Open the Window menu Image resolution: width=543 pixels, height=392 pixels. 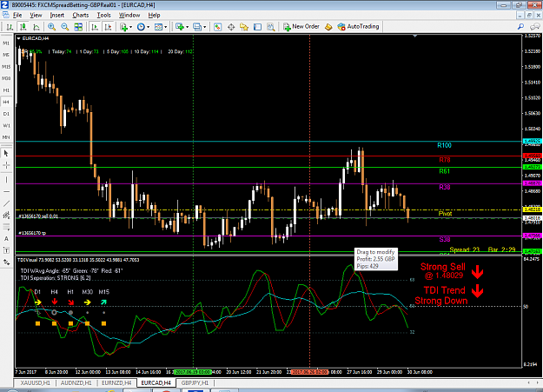pyautogui.click(x=129, y=16)
